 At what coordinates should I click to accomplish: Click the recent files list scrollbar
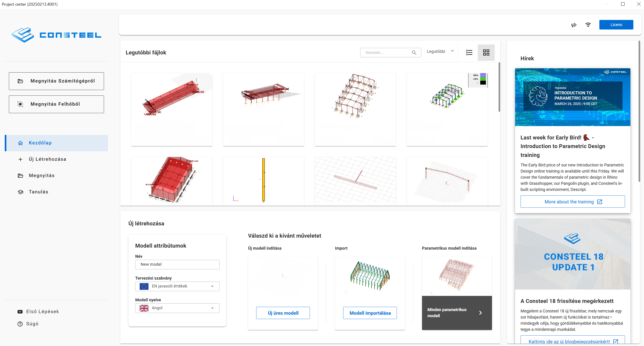499,87
